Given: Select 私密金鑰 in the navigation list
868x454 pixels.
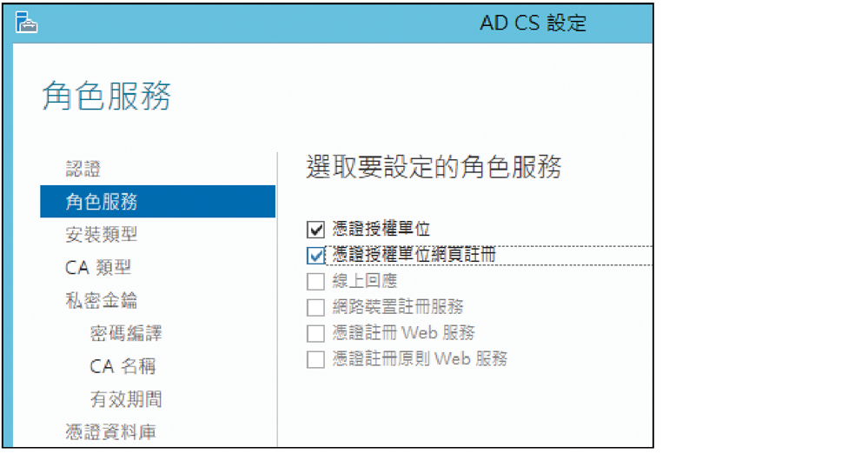Looking at the screenshot, I should point(102,300).
